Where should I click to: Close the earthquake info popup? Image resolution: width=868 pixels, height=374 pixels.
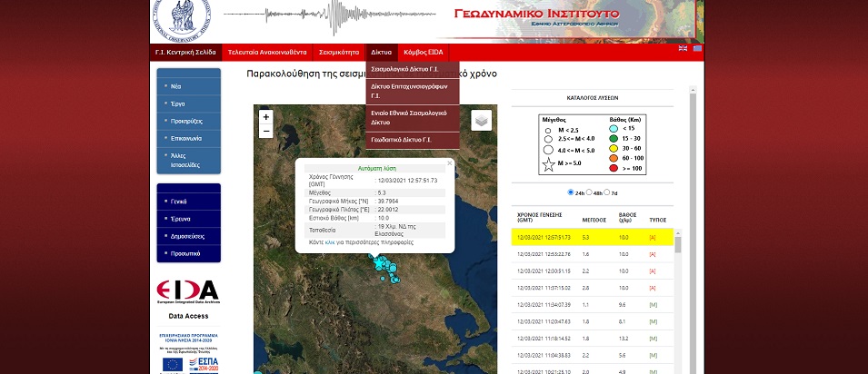pyautogui.click(x=450, y=163)
